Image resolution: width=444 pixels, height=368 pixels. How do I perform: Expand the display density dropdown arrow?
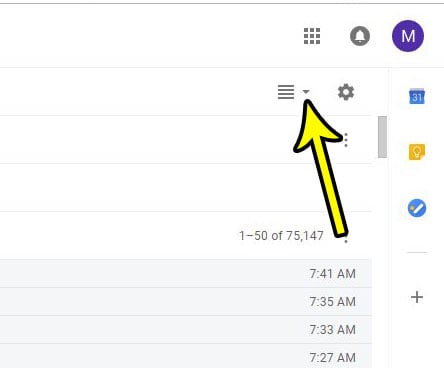click(x=306, y=92)
